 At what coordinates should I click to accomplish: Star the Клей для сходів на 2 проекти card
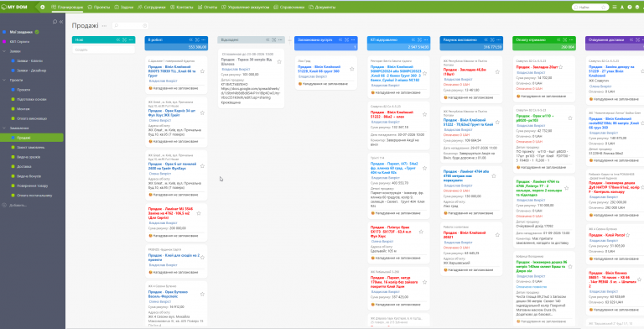tap(202, 258)
